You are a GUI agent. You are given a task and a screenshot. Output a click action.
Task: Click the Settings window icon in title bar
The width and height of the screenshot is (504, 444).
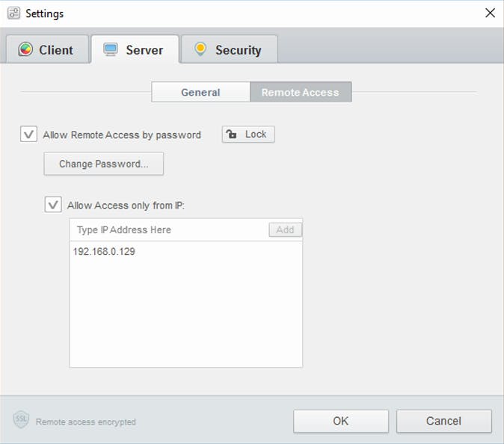(13, 13)
